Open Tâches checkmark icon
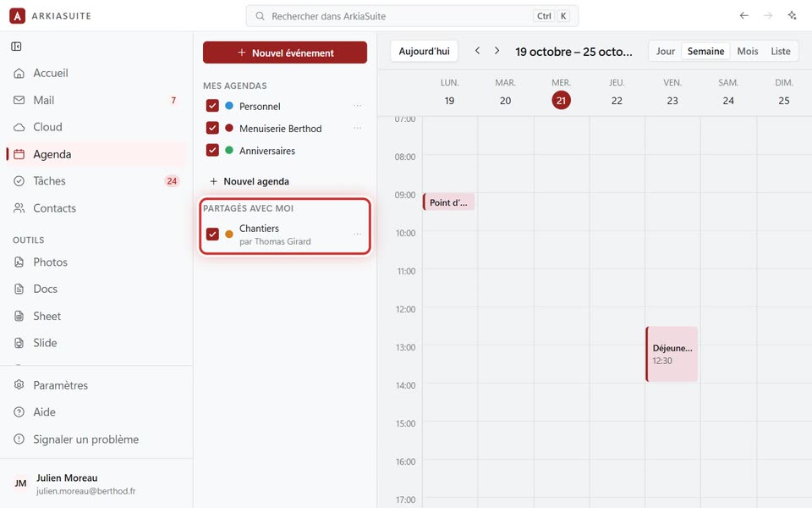This screenshot has width=812, height=508. [19, 181]
